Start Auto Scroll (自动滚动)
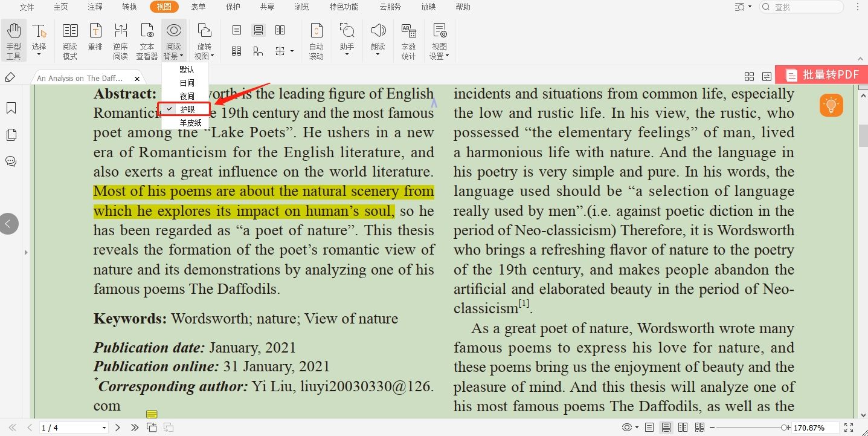 [x=316, y=41]
